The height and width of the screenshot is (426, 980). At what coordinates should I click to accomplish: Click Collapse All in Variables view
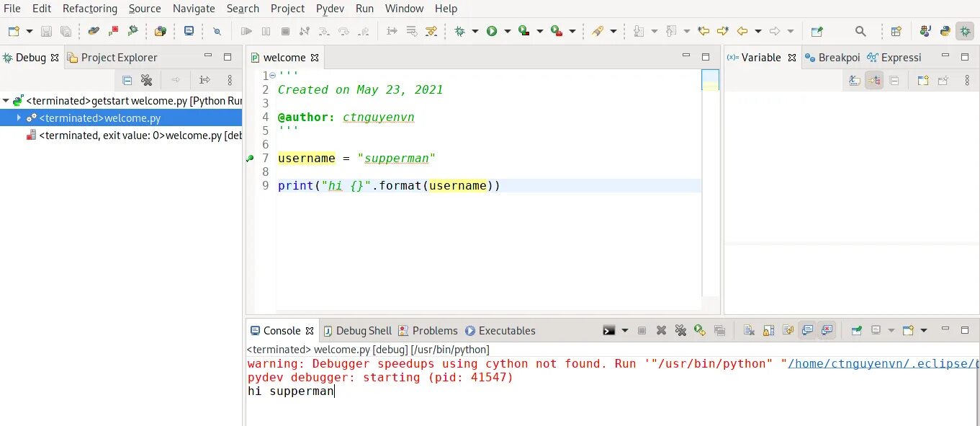pos(894,81)
